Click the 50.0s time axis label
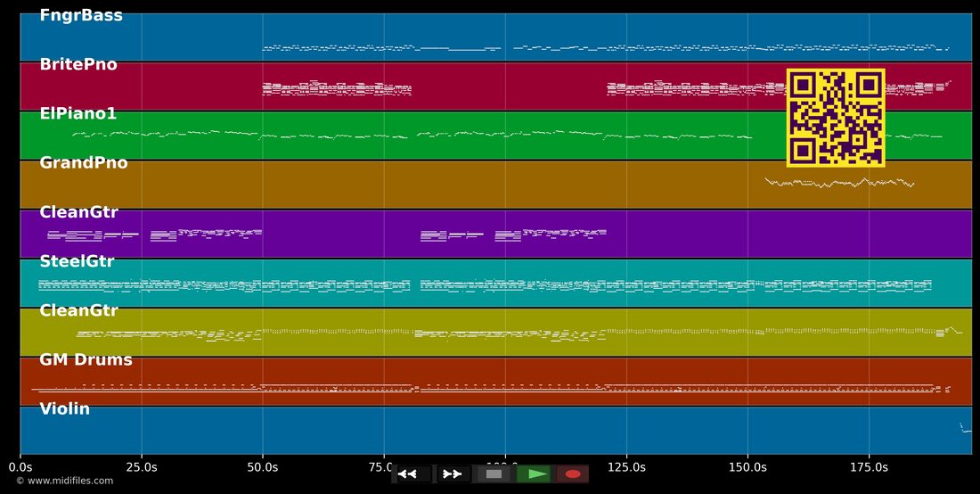This screenshot has width=980, height=494. tap(263, 467)
